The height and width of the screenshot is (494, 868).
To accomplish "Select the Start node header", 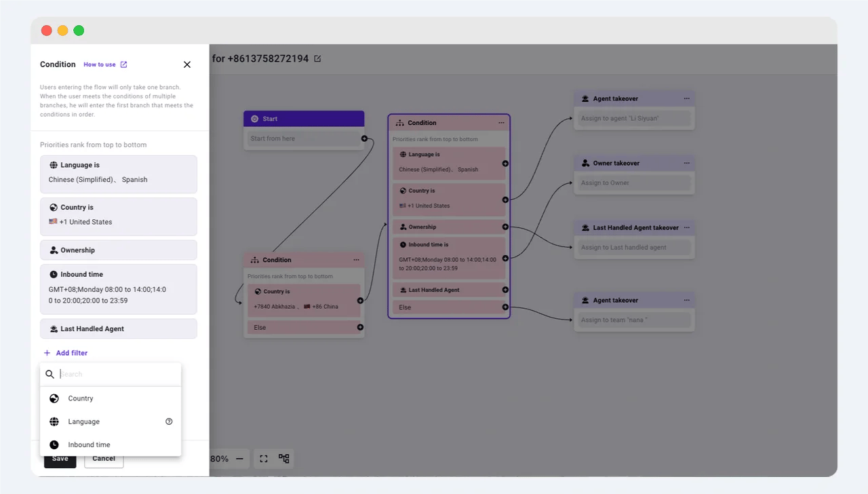I will coord(304,119).
